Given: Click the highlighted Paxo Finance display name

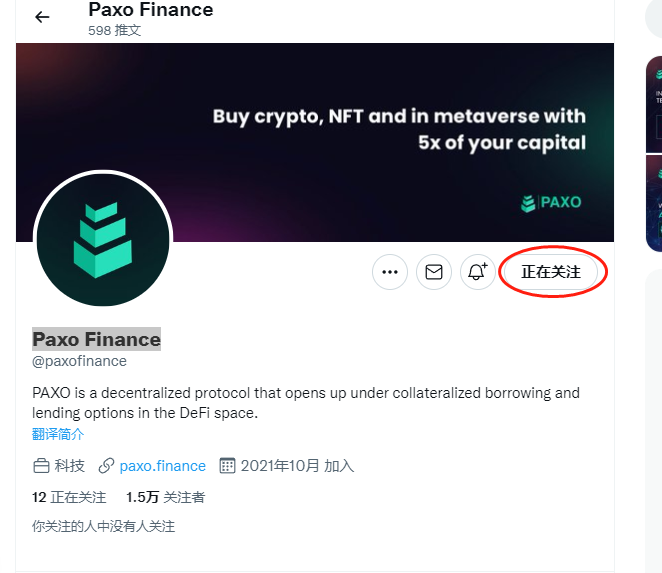Looking at the screenshot, I should pos(96,339).
